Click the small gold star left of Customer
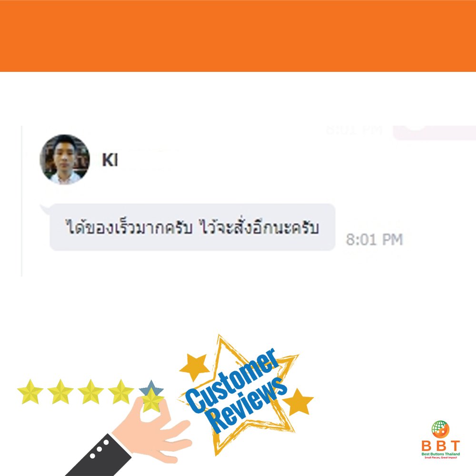The width and height of the screenshot is (476, 476). (194, 367)
